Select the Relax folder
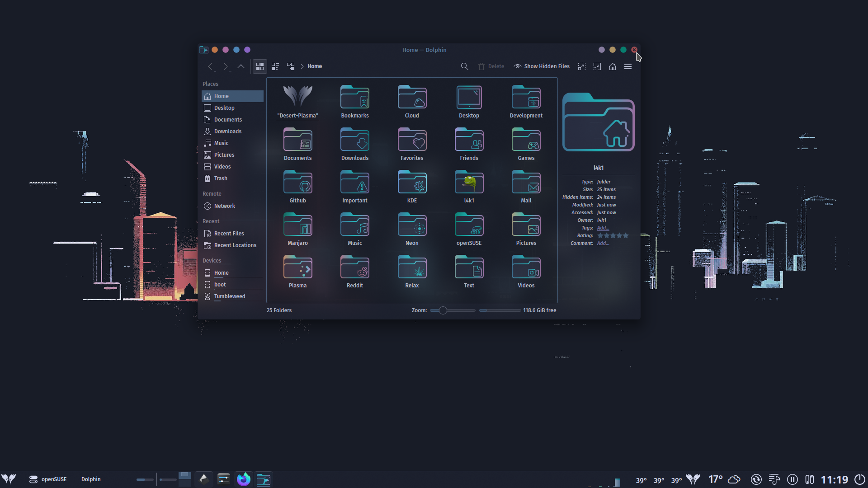The image size is (868, 488). point(412,272)
